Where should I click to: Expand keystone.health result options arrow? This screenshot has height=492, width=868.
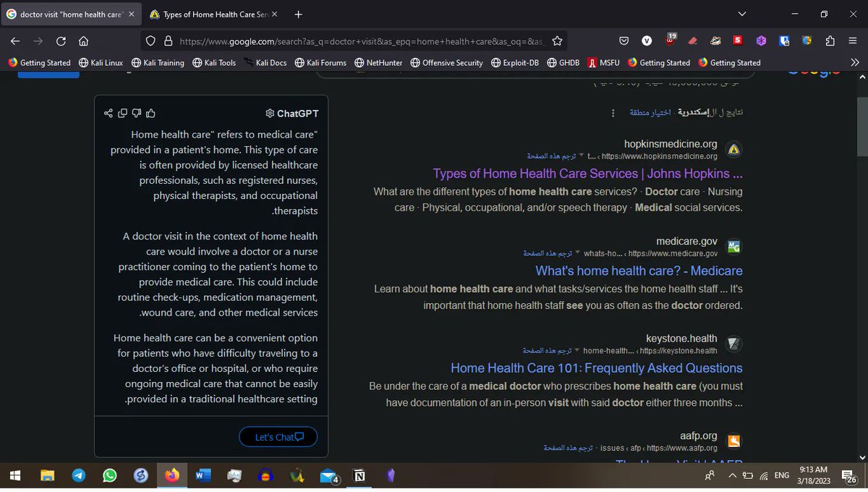(x=576, y=350)
